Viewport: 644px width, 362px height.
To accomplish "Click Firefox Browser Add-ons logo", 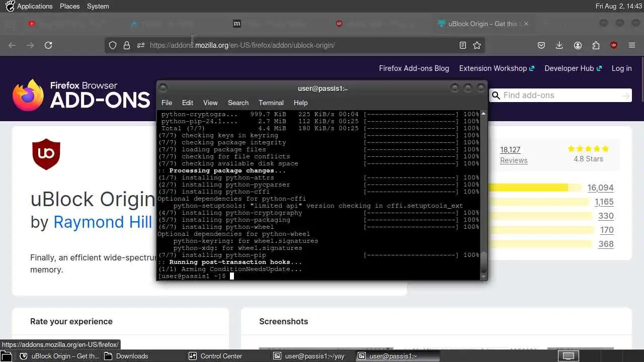I will pos(82,95).
